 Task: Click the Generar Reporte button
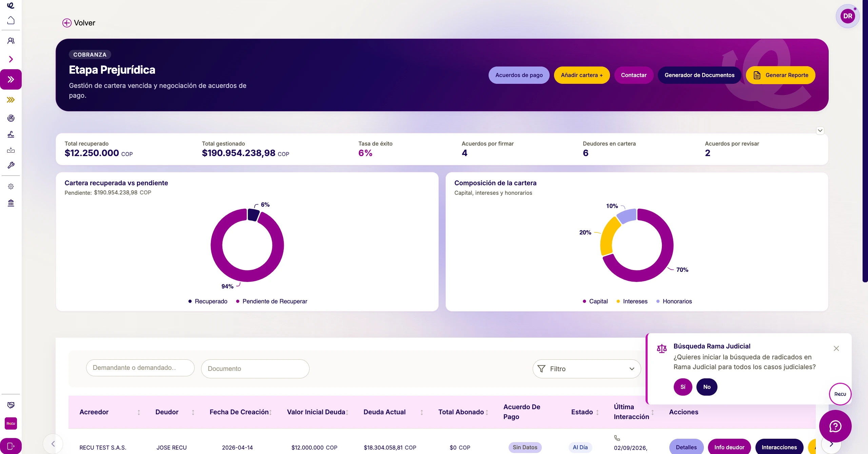coord(781,75)
